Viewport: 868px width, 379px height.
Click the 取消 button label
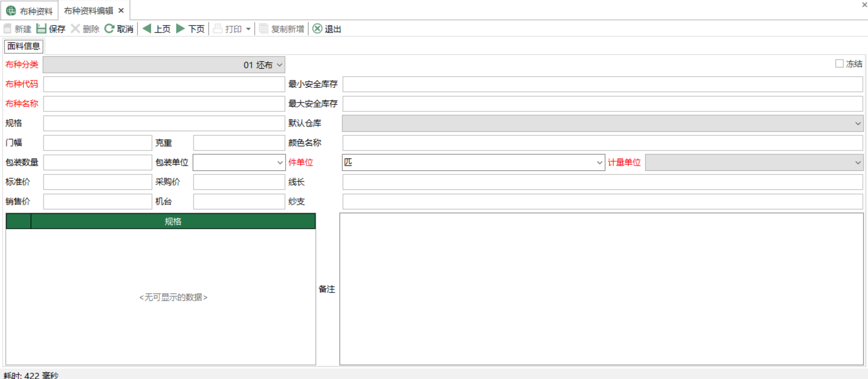(125, 29)
